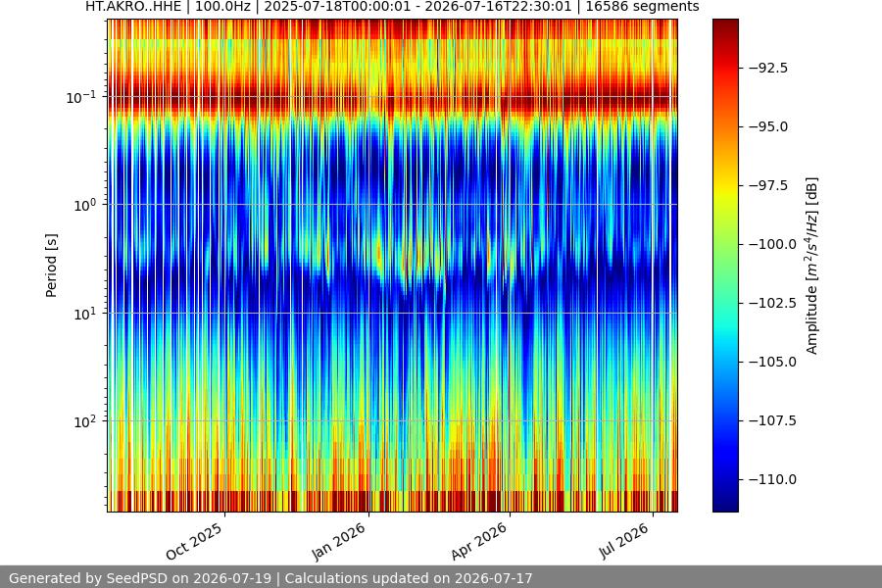Click the −95.0 colorbar tick label

(767, 126)
